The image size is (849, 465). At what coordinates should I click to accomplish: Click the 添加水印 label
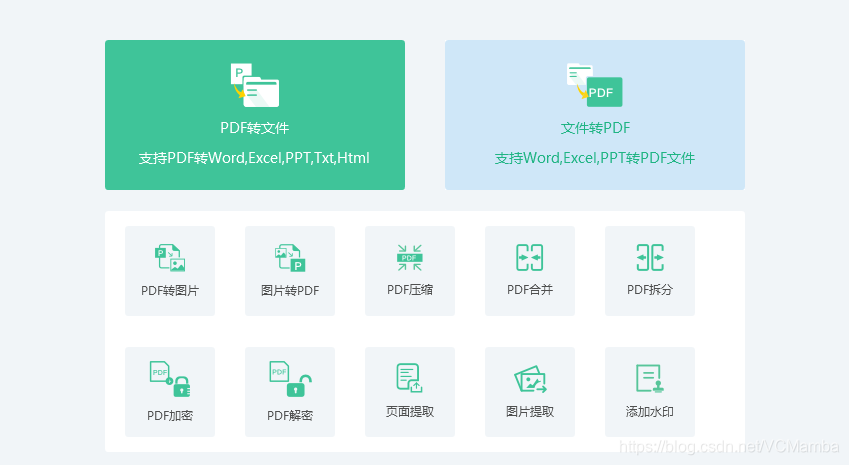650,412
